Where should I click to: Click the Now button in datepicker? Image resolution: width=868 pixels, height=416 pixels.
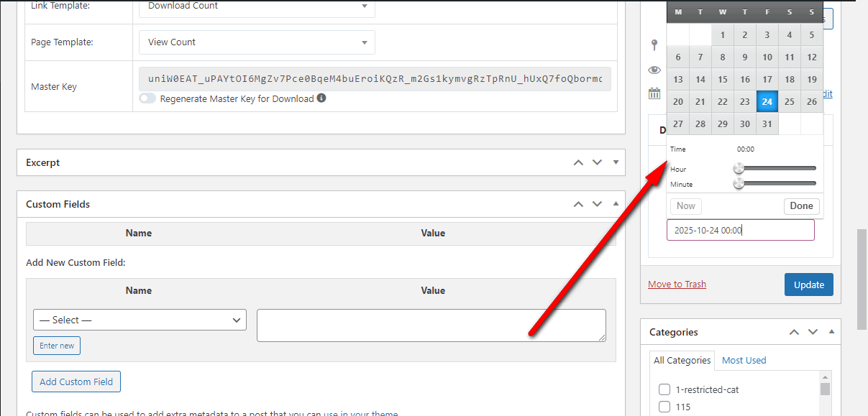coord(686,205)
